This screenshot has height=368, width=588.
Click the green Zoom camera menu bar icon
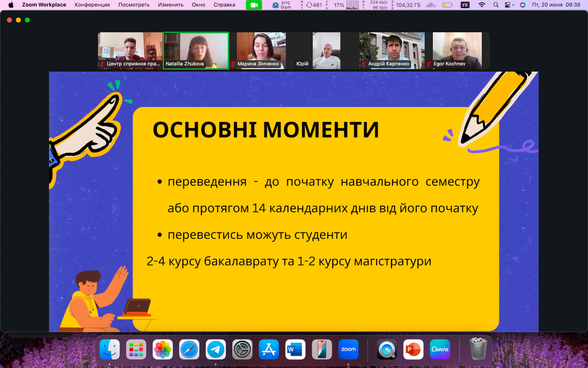(x=254, y=5)
